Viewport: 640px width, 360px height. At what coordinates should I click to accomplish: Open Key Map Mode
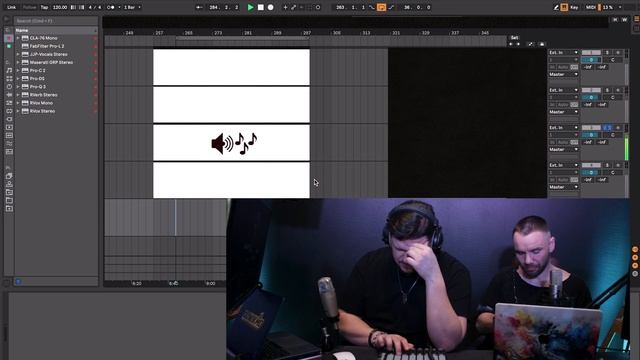pos(574,7)
